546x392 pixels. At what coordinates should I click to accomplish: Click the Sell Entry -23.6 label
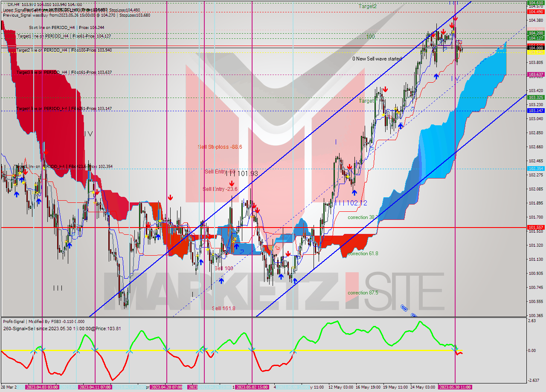tap(220, 189)
